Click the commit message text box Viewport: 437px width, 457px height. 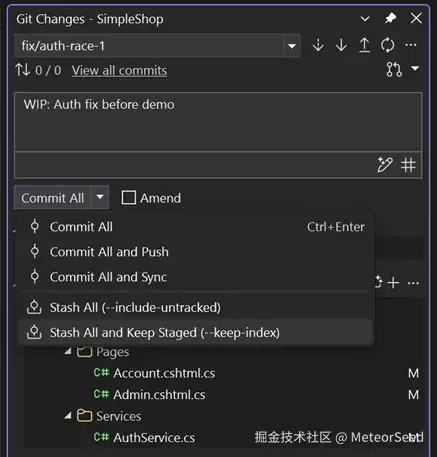point(218,122)
